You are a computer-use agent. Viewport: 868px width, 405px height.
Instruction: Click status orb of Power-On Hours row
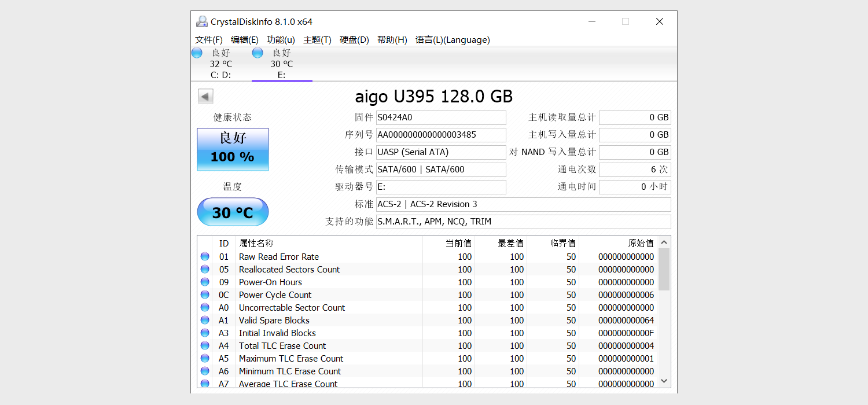click(205, 282)
